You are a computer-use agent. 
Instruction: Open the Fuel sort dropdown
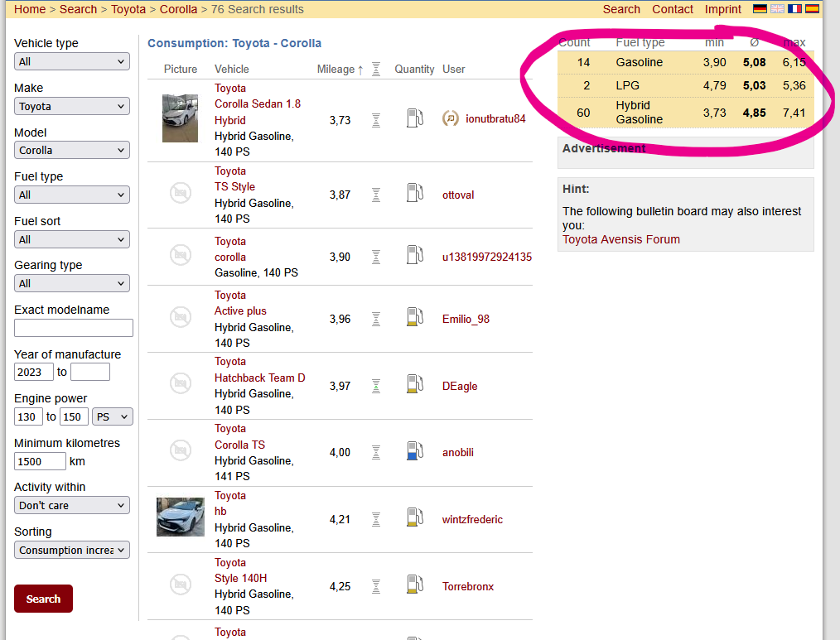click(x=72, y=239)
